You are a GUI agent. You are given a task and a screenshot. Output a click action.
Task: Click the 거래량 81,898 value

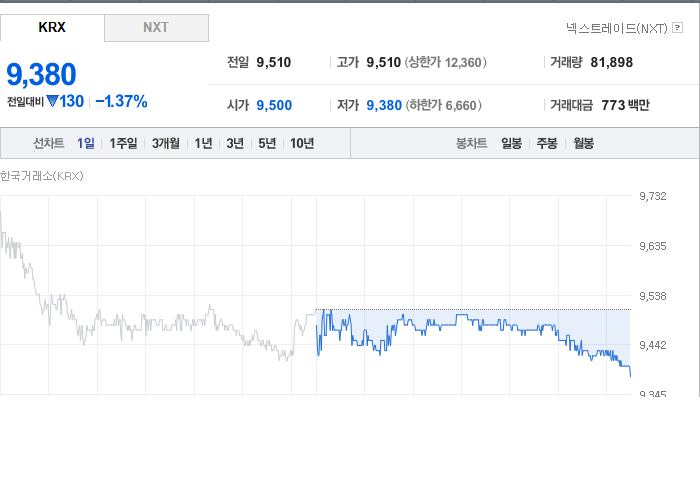[x=612, y=62]
